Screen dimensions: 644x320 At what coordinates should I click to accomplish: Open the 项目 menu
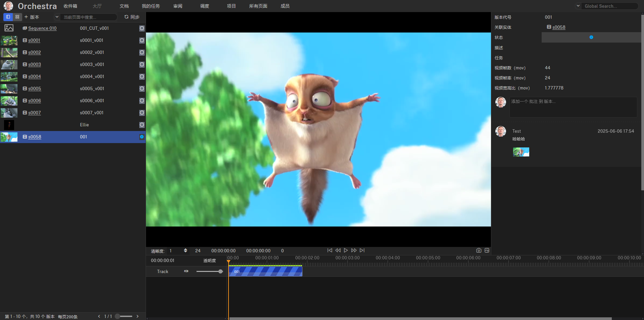point(231,6)
